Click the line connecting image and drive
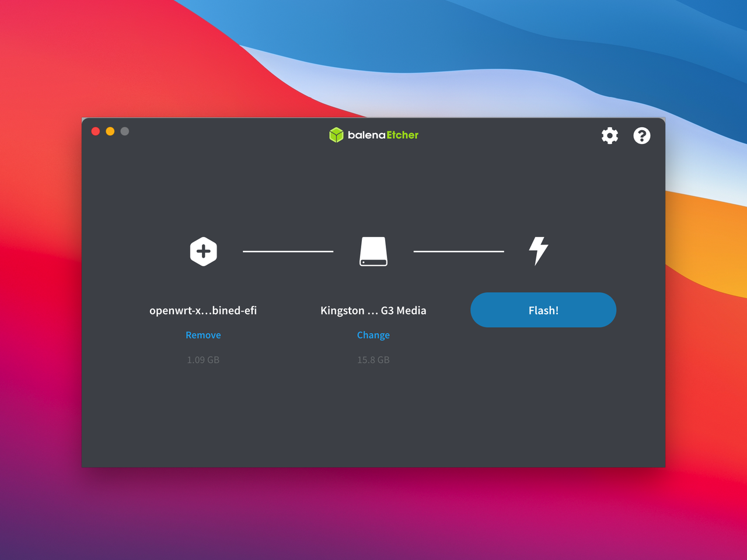Screen dimensions: 747x560 click(288, 251)
